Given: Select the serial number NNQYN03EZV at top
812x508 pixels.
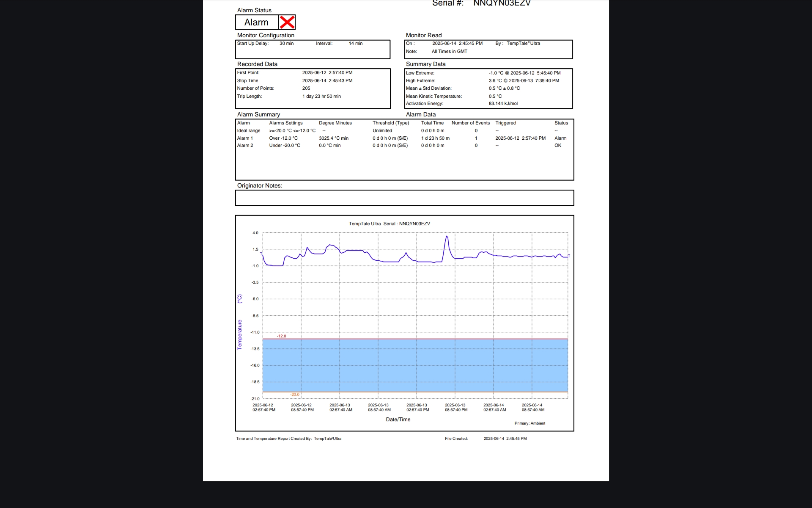Looking at the screenshot, I should 502,3.
